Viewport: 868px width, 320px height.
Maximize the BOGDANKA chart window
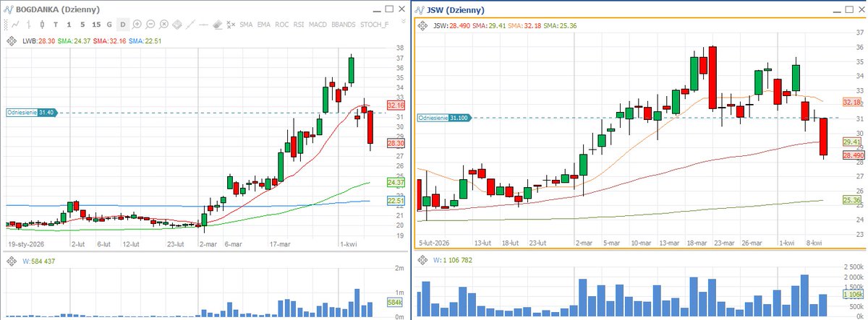388,9
